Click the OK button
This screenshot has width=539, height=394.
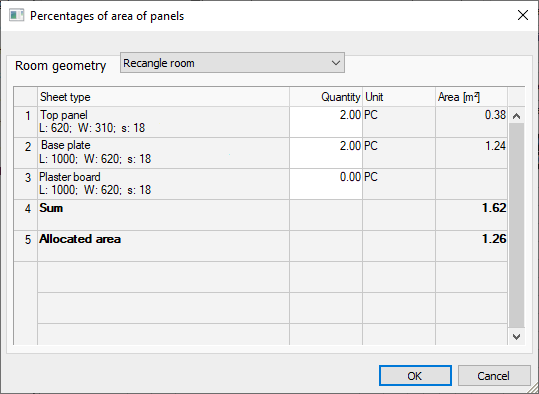(x=415, y=375)
